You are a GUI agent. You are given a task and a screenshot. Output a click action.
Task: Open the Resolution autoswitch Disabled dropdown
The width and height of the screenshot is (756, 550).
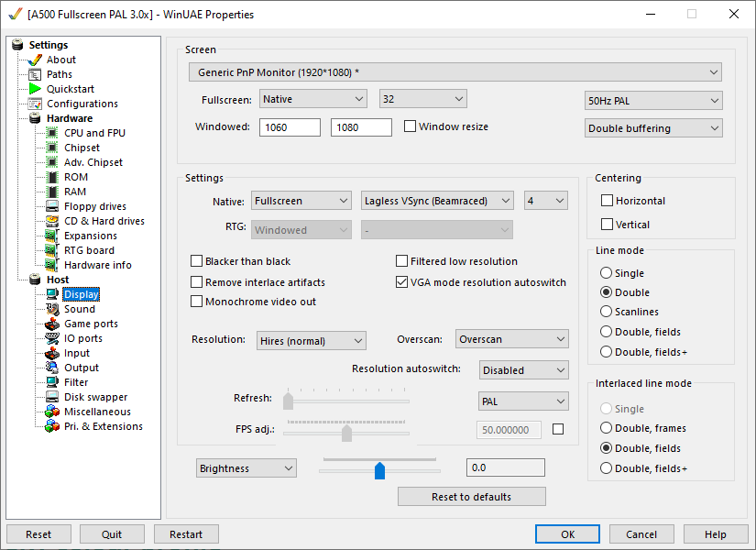[523, 370]
